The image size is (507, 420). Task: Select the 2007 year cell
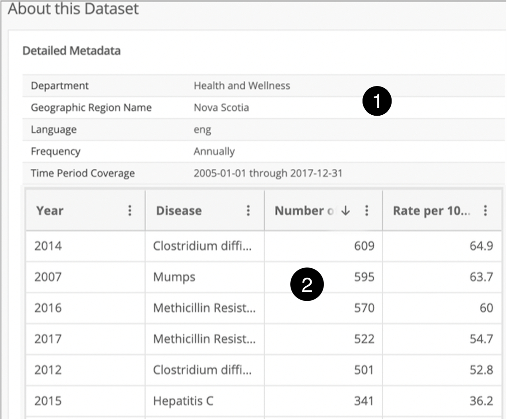click(x=85, y=277)
